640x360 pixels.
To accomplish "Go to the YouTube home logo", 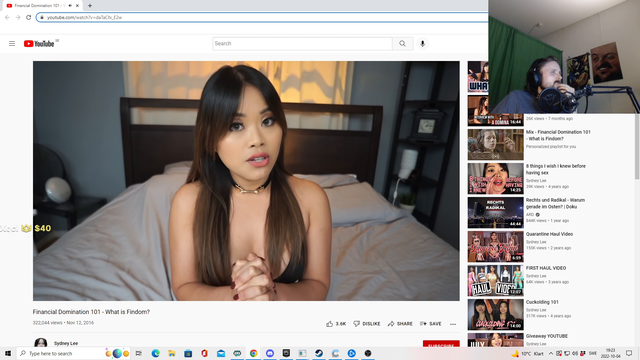I will point(39,44).
